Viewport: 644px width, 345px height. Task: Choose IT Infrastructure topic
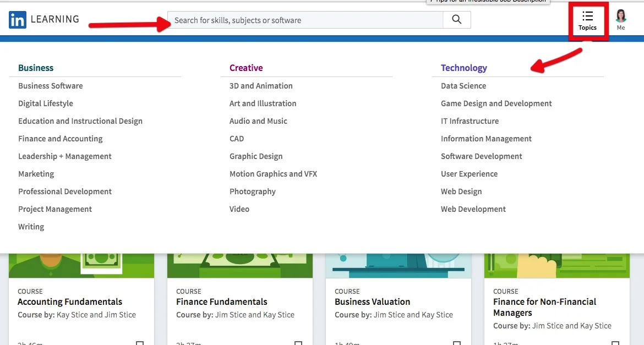(470, 121)
